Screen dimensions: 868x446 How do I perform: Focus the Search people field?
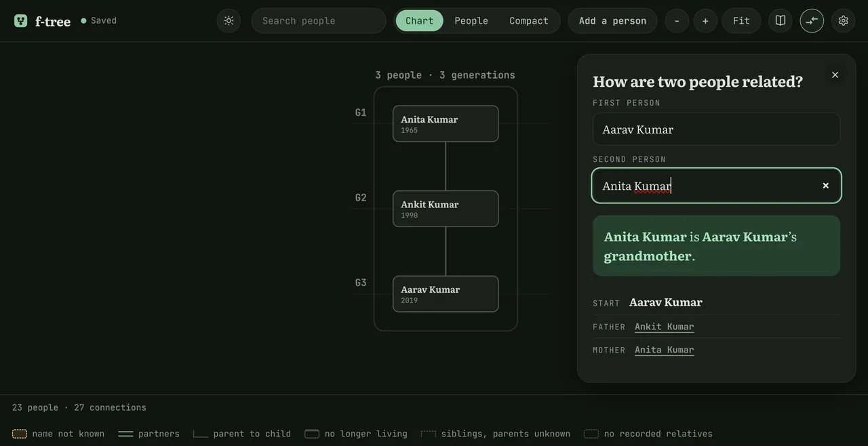pyautogui.click(x=319, y=20)
